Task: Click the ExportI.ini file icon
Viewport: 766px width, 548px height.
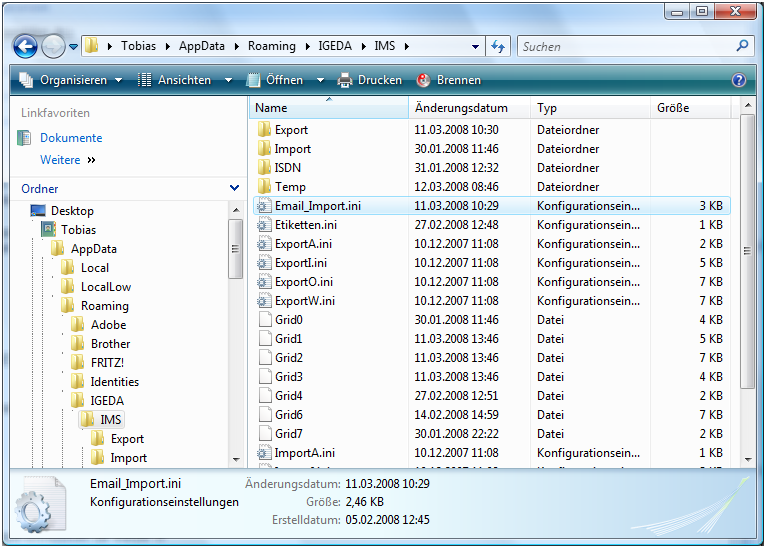Action: pyautogui.click(x=264, y=263)
